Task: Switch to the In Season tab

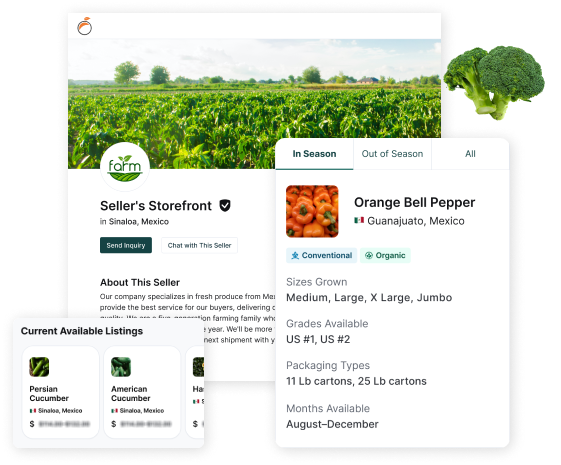Action: point(314,154)
